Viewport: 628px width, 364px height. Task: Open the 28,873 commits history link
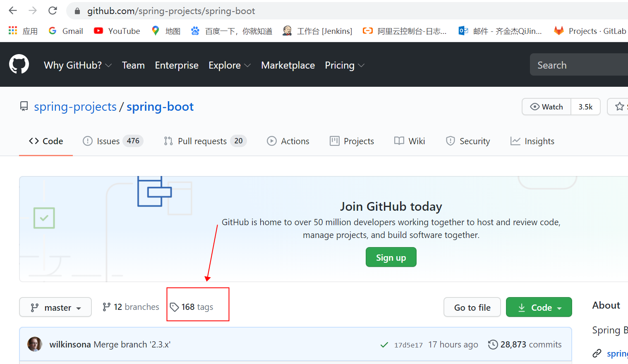click(525, 344)
